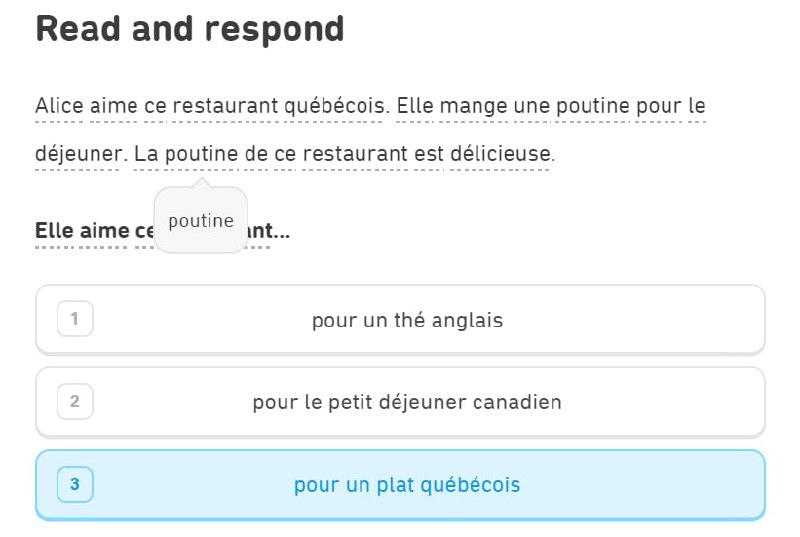The height and width of the screenshot is (537, 800).
Task: Click the number 2 badge
Action: (75, 402)
